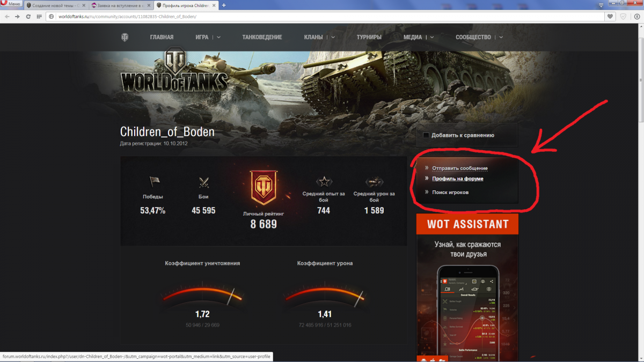Expand the МЕДИА dropdown chevron
Screen dimensions: 644x362
[431, 38]
